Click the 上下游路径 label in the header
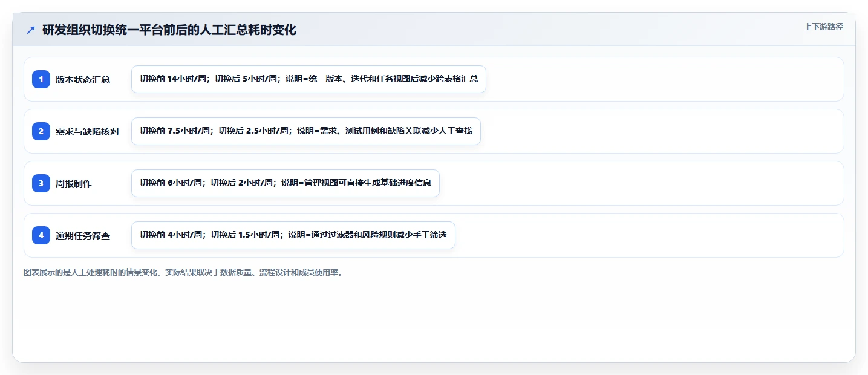 coord(823,27)
